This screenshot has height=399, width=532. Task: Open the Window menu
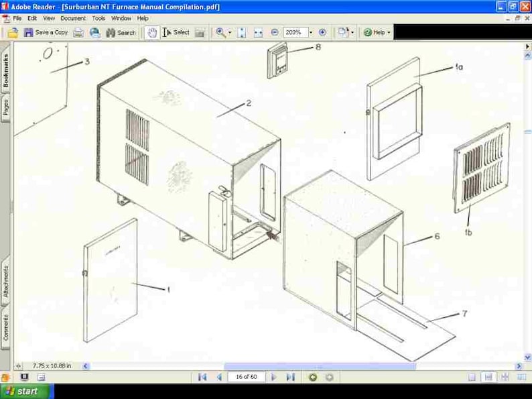point(121,18)
